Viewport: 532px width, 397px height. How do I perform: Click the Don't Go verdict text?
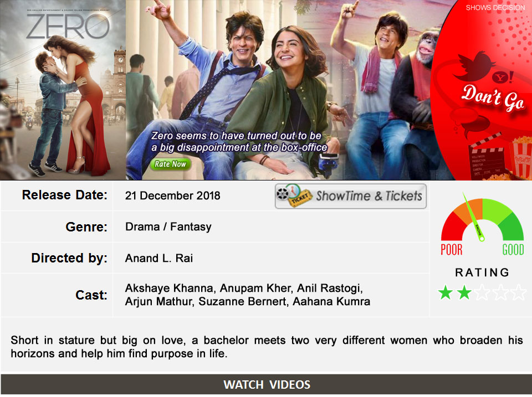493,98
